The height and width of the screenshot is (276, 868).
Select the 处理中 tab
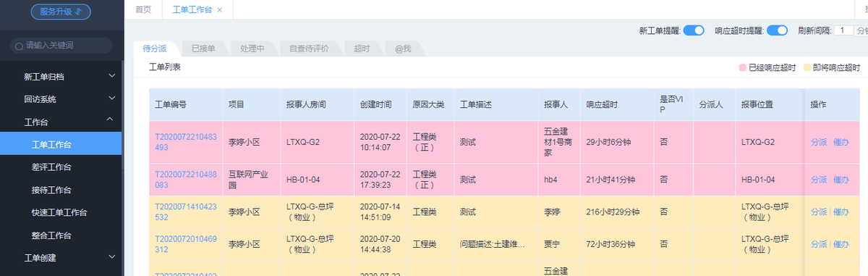pos(252,49)
